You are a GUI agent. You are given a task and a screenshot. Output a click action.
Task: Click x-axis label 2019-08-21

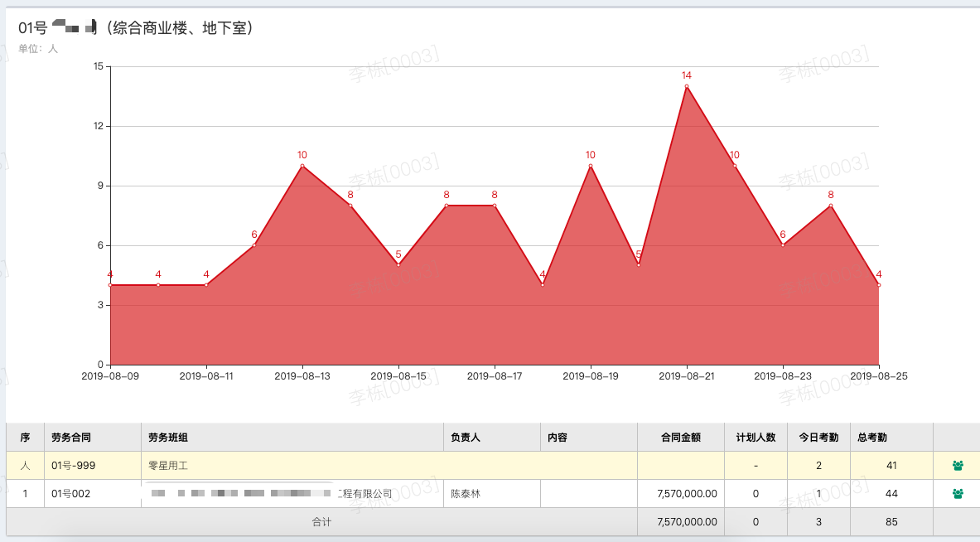[686, 376]
